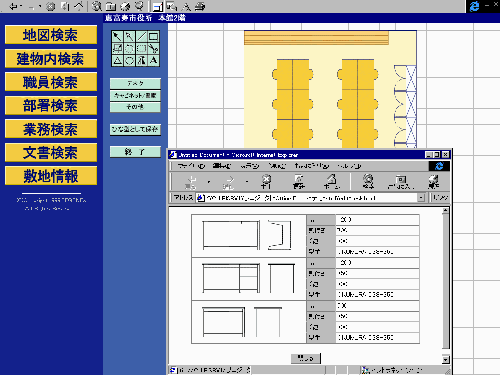The height and width of the screenshot is (375, 500).
Task: Choose the solid circle shape tool
Action: point(129,61)
